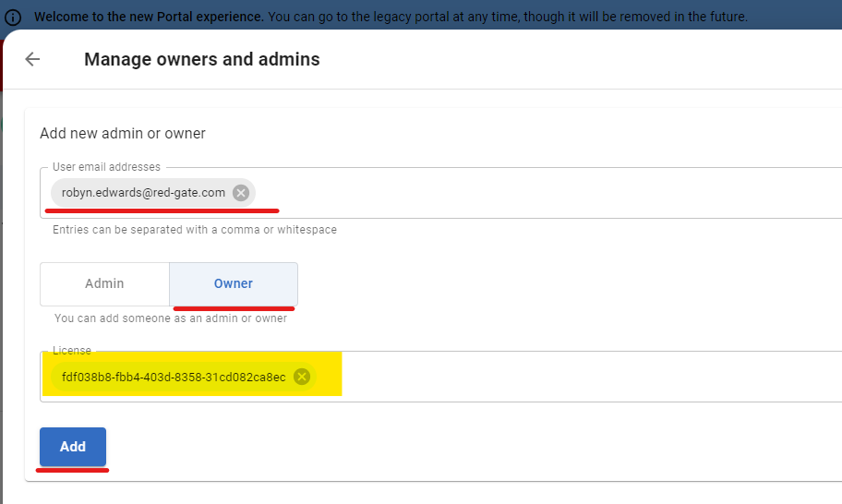Click the dimmed page strip left of the panel
The width and height of the screenshot is (842, 504).
coord(1,269)
